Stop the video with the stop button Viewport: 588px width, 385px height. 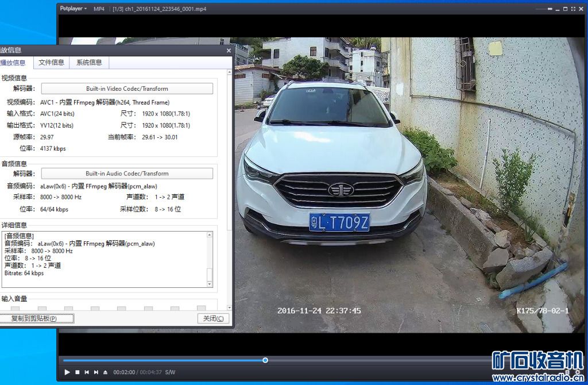point(78,372)
